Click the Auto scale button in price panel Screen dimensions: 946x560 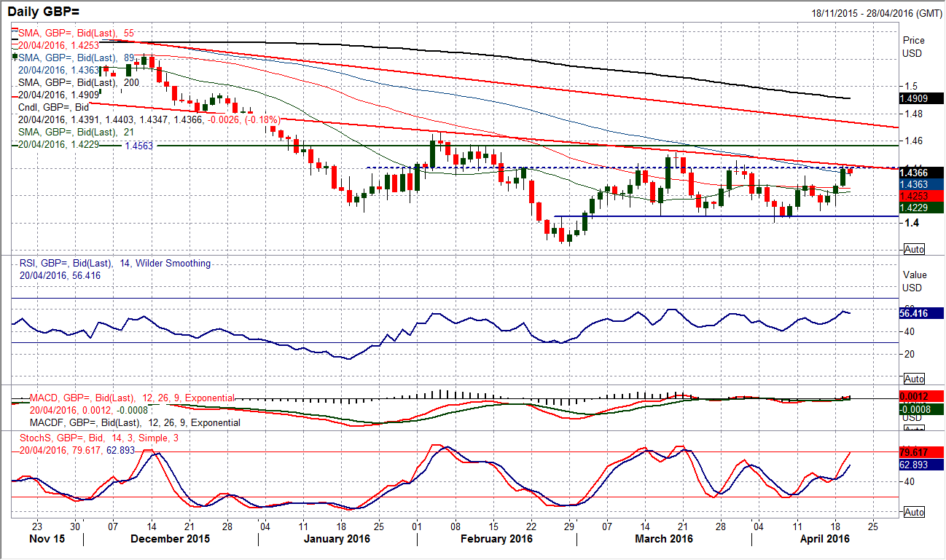coord(913,250)
